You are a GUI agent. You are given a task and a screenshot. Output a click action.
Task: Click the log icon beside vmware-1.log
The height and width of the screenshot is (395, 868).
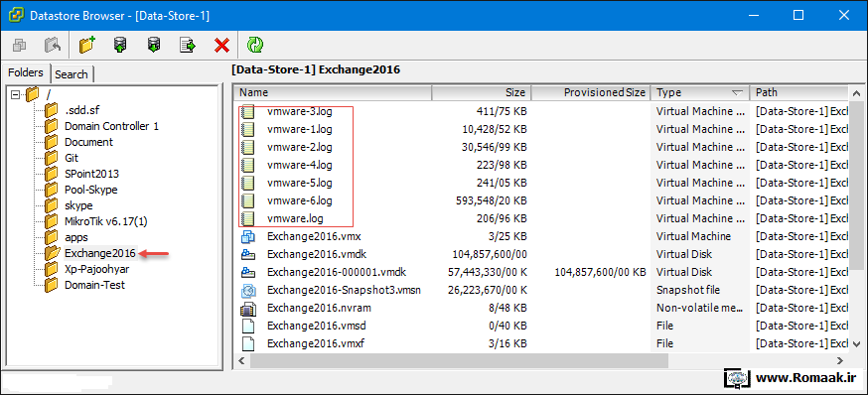click(248, 129)
